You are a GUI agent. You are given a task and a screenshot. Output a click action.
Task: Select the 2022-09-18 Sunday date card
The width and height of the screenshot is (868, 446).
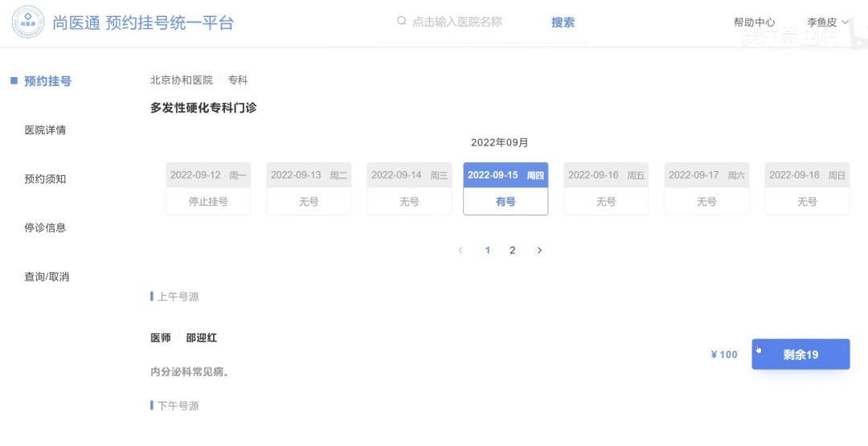pos(807,189)
